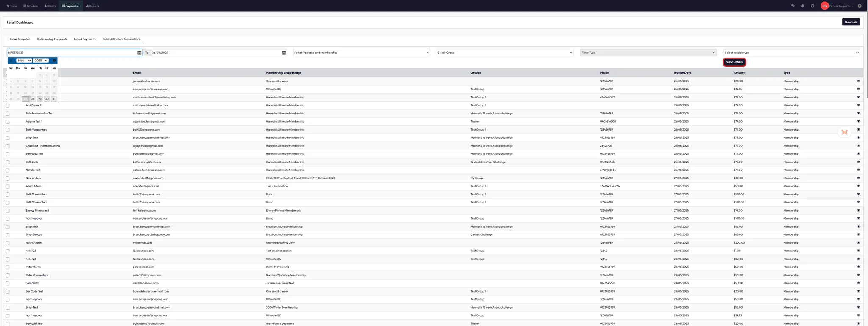This screenshot has width=868, height=326.
Task: Check the Peter Harris row checkbox
Action: tap(8, 267)
